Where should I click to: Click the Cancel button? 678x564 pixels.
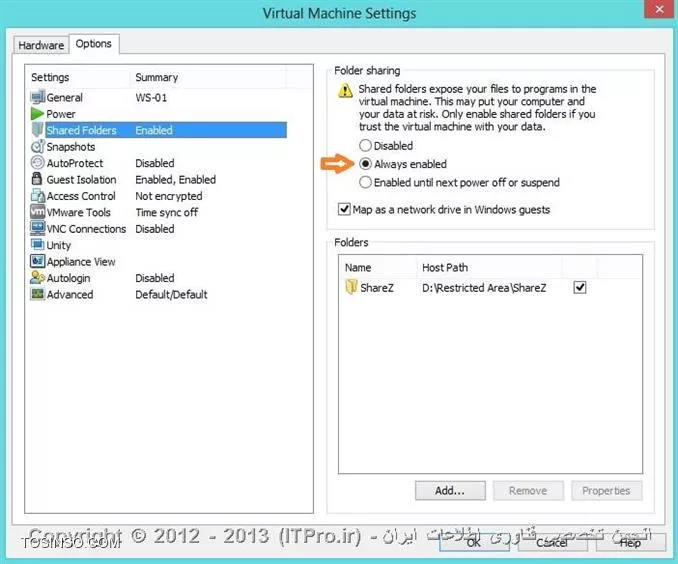point(552,542)
